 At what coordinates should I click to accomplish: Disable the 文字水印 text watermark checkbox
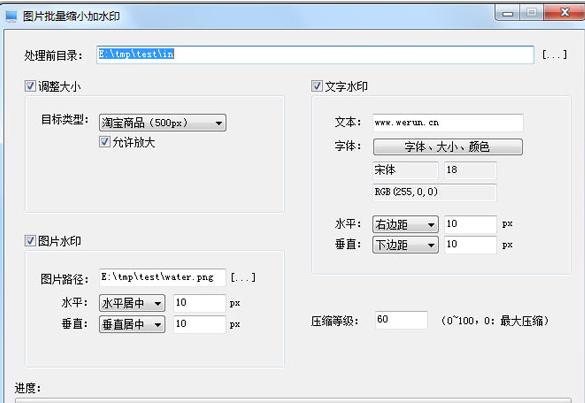(x=317, y=86)
